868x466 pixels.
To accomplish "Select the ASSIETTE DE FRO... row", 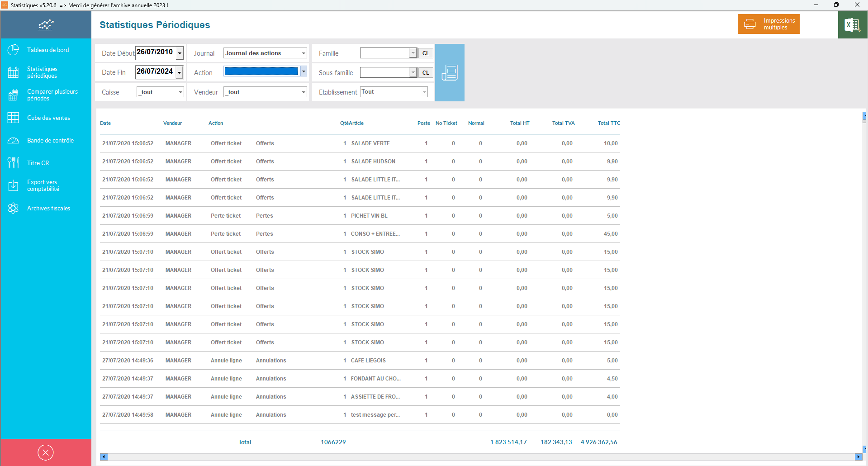I will pyautogui.click(x=360, y=397).
